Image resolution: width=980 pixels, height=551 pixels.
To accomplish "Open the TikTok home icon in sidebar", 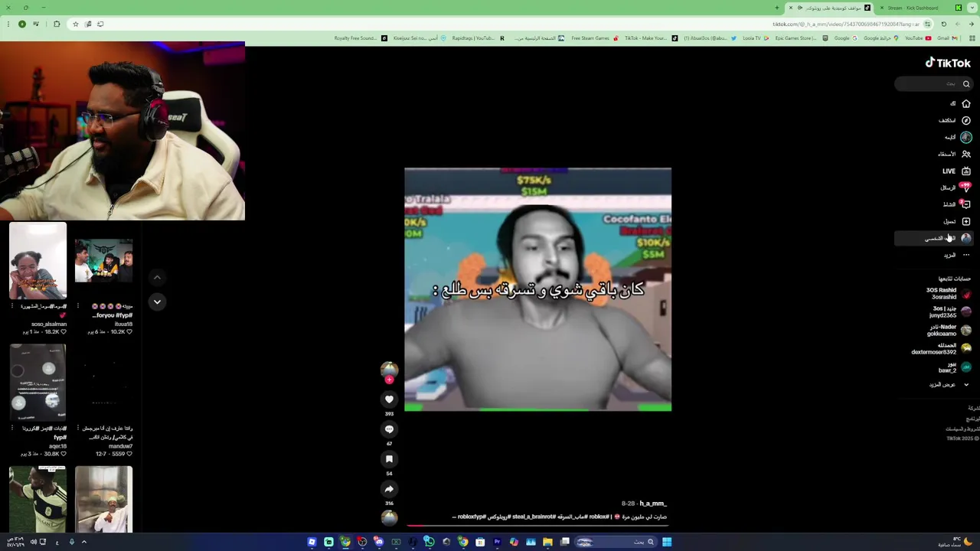I will (x=966, y=103).
